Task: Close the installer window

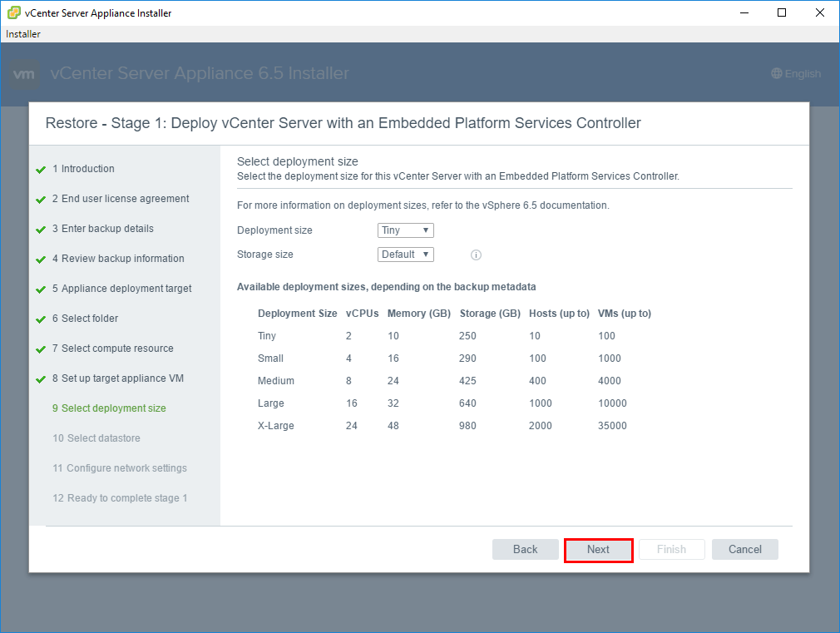Action: [820, 12]
